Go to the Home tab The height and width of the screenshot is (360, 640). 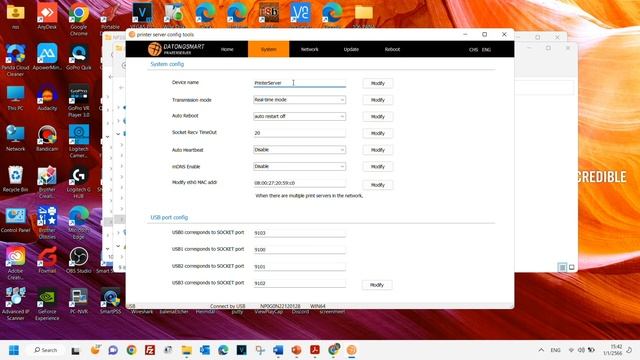(x=227, y=49)
